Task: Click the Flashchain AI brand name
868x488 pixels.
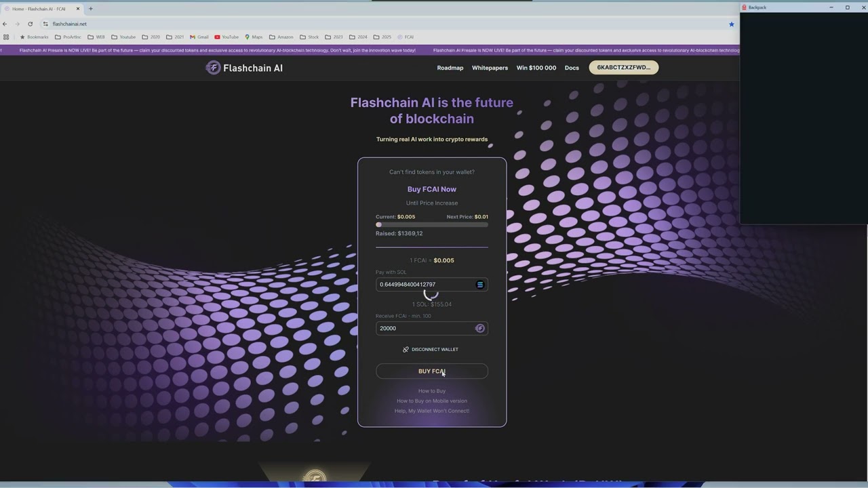Action: [x=253, y=68]
